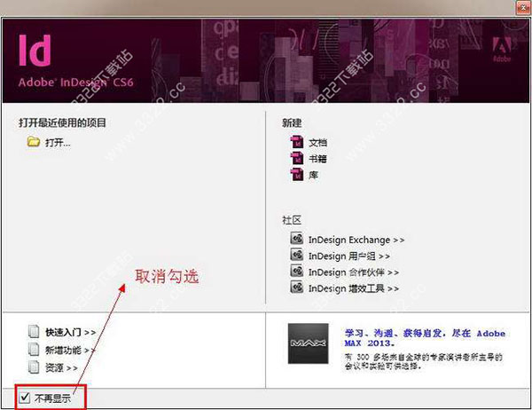
Task: Click the Id icon beside 书籍
Action: pyautogui.click(x=297, y=158)
